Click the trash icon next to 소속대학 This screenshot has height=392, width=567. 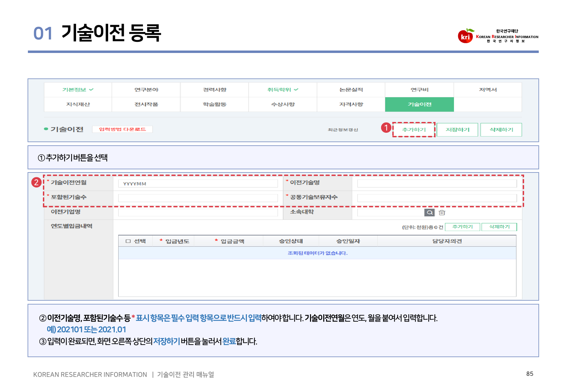(x=442, y=213)
